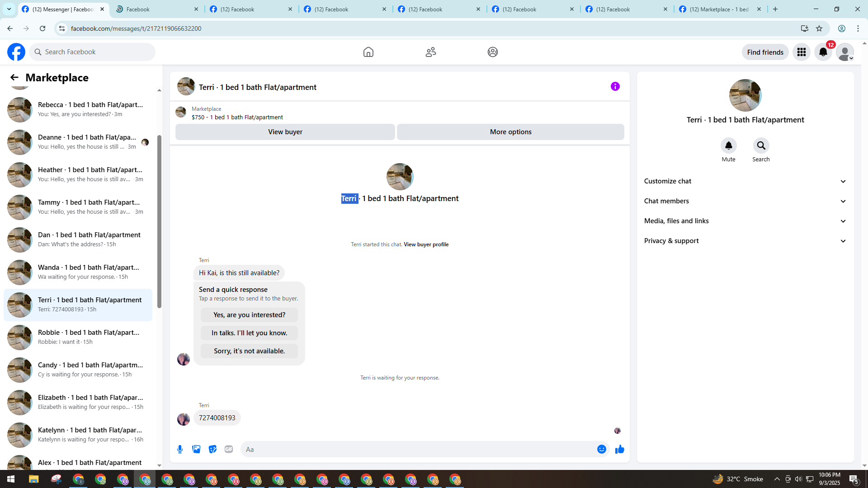
Task: Open Dan's conversation about the address
Action: [x=78, y=240]
